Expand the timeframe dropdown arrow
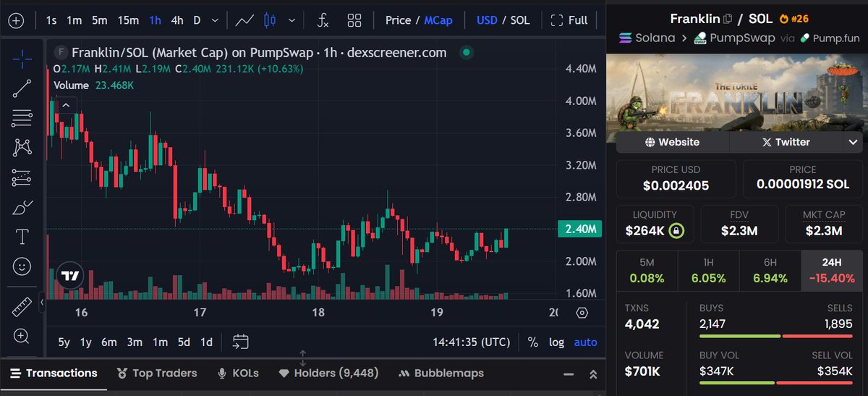The width and height of the screenshot is (868, 396). [x=214, y=20]
